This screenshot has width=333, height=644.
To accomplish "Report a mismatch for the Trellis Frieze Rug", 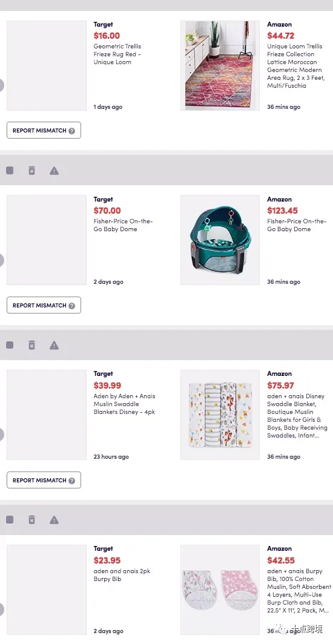I will [x=44, y=130].
